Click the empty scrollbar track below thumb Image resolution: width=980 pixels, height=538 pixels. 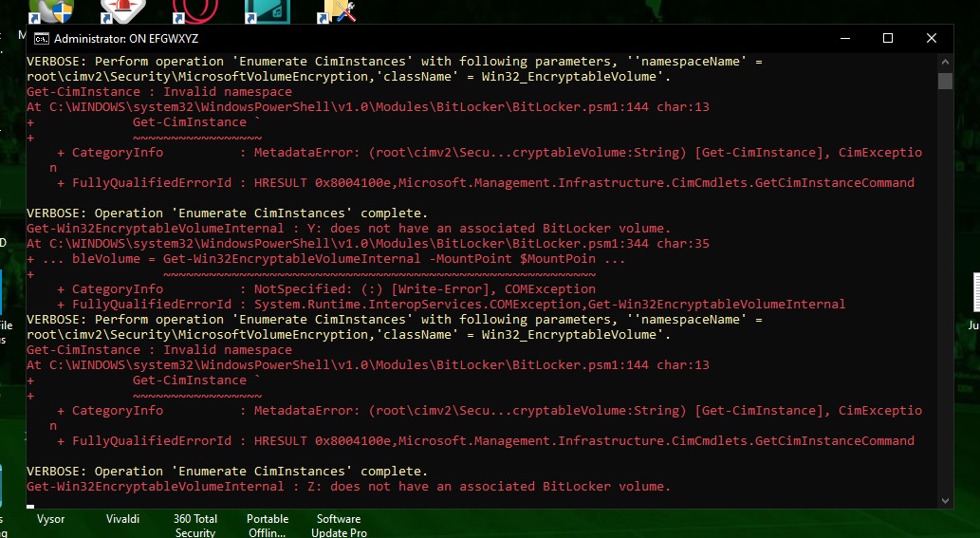(x=945, y=285)
